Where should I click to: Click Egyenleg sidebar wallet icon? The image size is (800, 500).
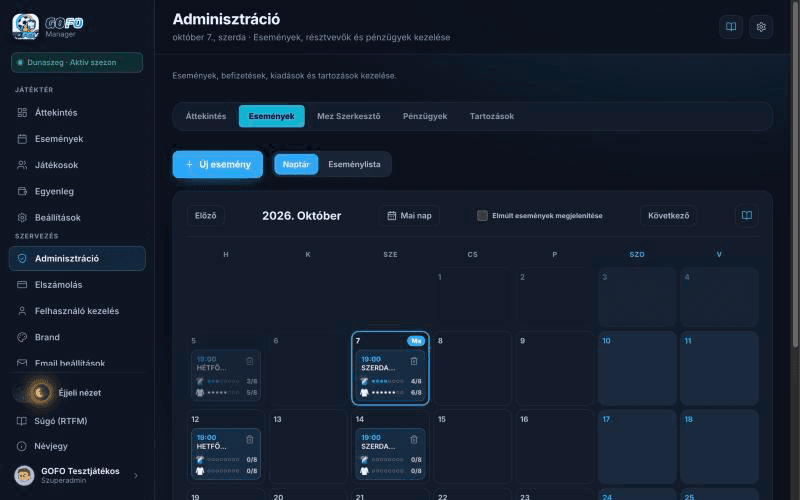(x=22, y=191)
